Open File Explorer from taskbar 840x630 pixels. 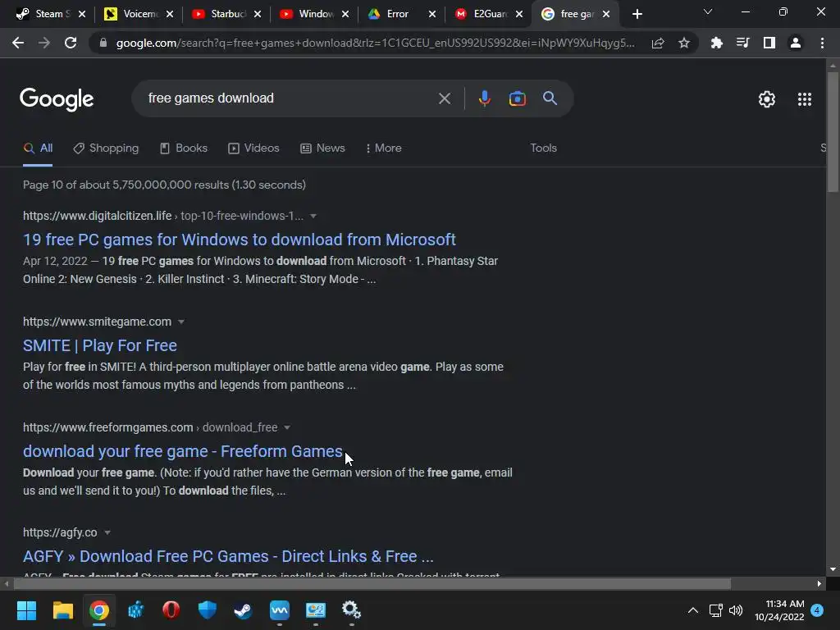pos(62,610)
